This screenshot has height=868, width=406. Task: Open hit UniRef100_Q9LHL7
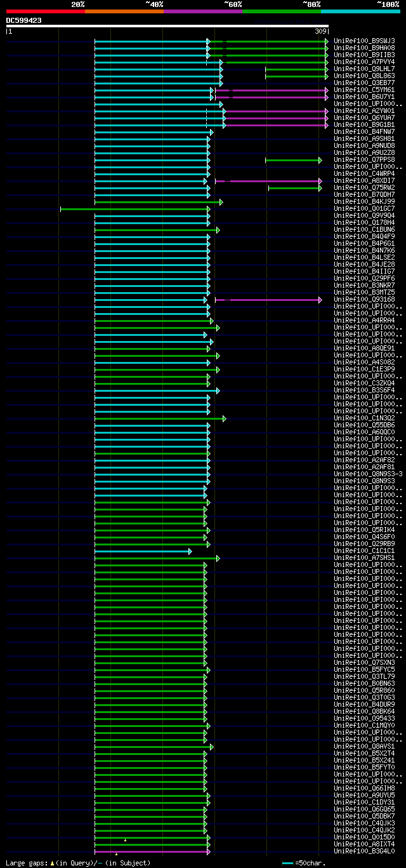[364, 69]
